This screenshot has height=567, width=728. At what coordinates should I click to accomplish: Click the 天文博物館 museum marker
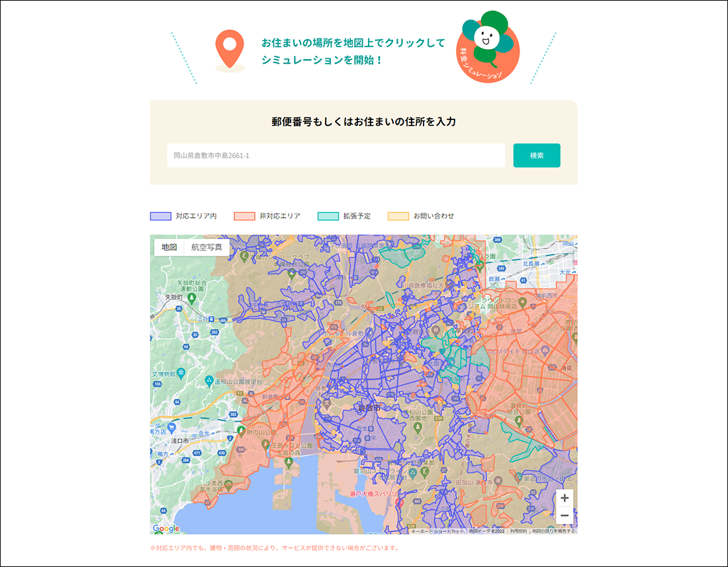coord(181,372)
